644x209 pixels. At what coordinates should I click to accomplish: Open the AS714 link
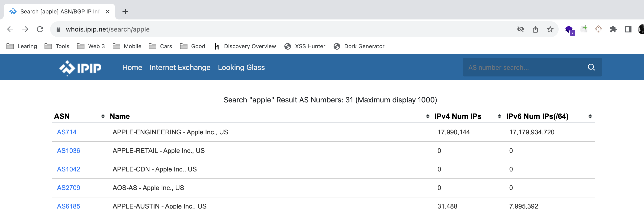coord(67,132)
